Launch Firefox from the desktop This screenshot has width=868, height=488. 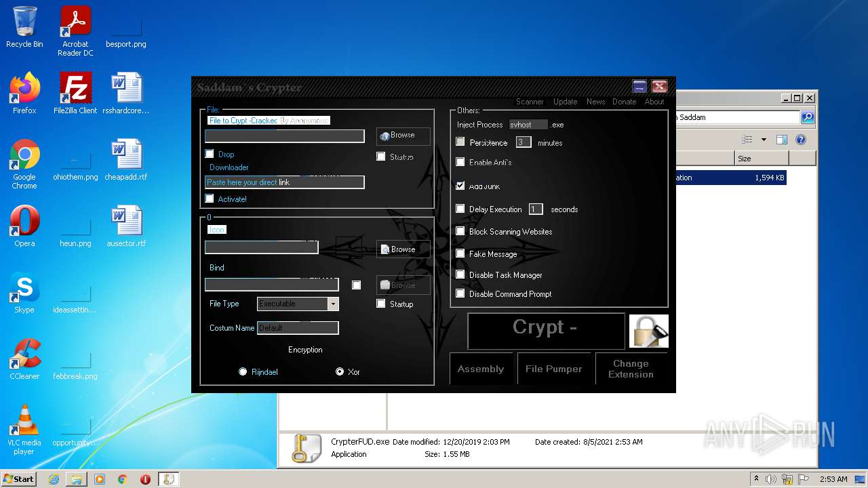[24, 94]
